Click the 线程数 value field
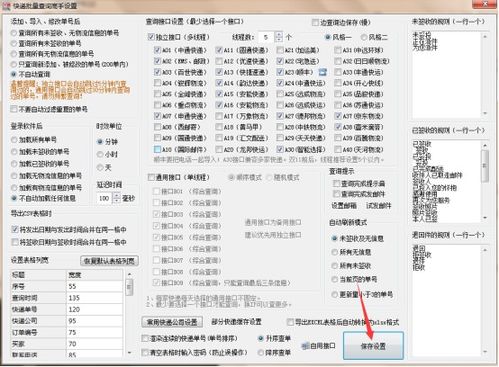 tap(266, 37)
